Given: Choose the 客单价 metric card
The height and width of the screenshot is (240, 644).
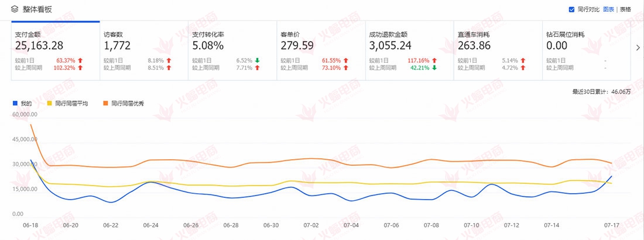Looking at the screenshot, I should click(x=320, y=51).
